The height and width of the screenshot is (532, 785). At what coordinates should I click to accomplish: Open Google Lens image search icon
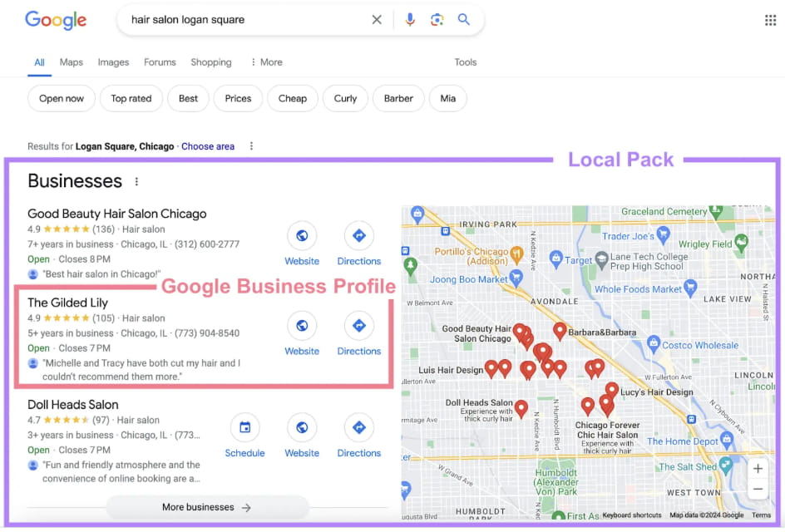coord(437,20)
